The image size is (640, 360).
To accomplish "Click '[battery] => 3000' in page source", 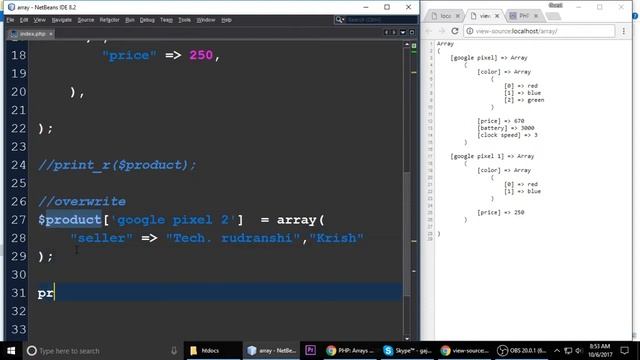I will [505, 128].
